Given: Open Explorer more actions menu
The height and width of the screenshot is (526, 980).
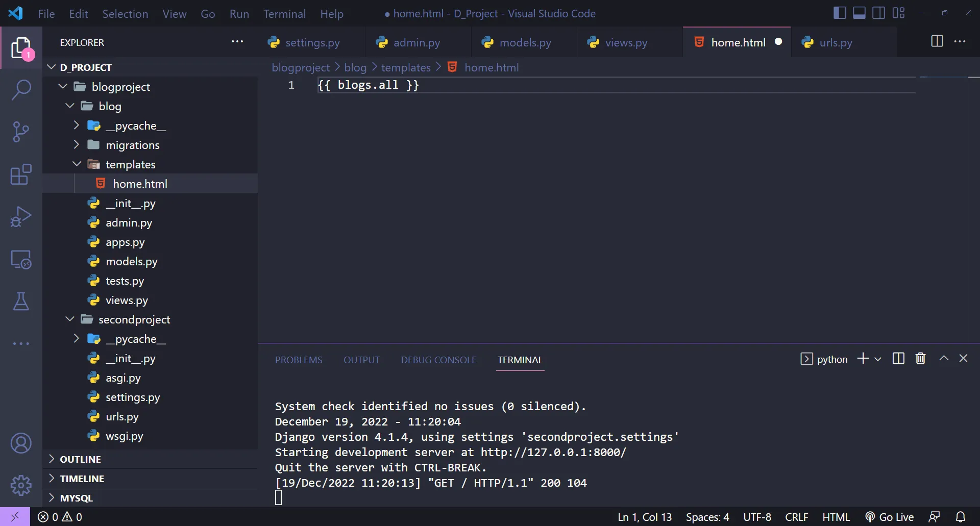Looking at the screenshot, I should [x=237, y=42].
